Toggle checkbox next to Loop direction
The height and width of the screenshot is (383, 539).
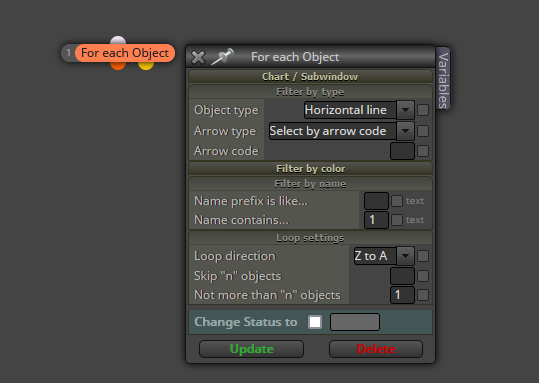click(423, 256)
